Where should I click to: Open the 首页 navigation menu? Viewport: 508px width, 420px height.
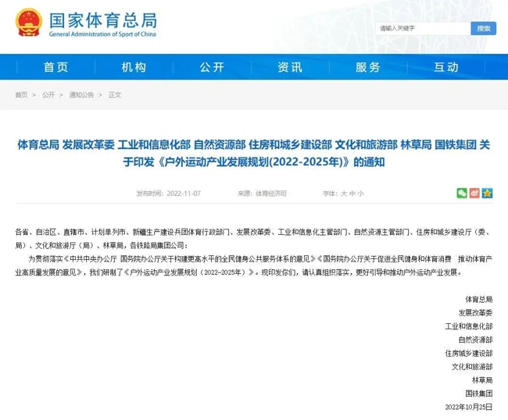click(55, 67)
